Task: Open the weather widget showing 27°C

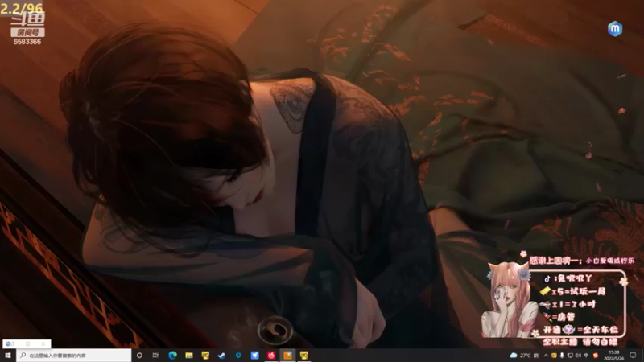Action: coord(524,356)
